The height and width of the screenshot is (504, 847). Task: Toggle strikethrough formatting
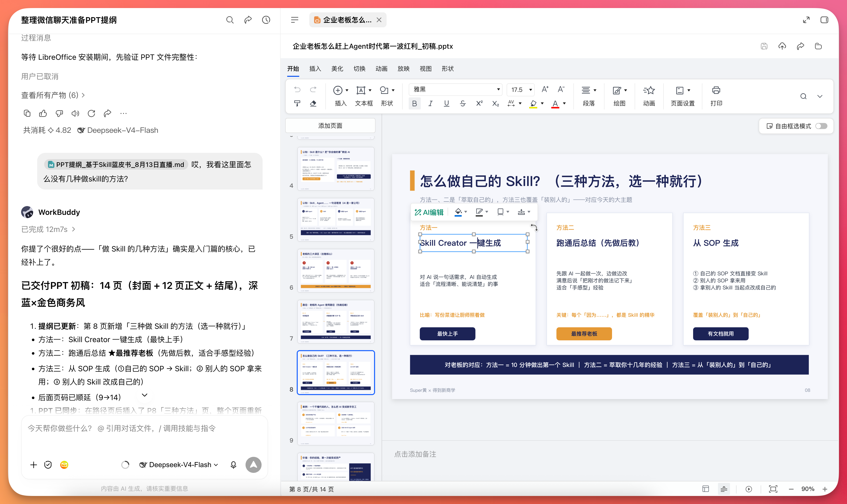tap(463, 104)
